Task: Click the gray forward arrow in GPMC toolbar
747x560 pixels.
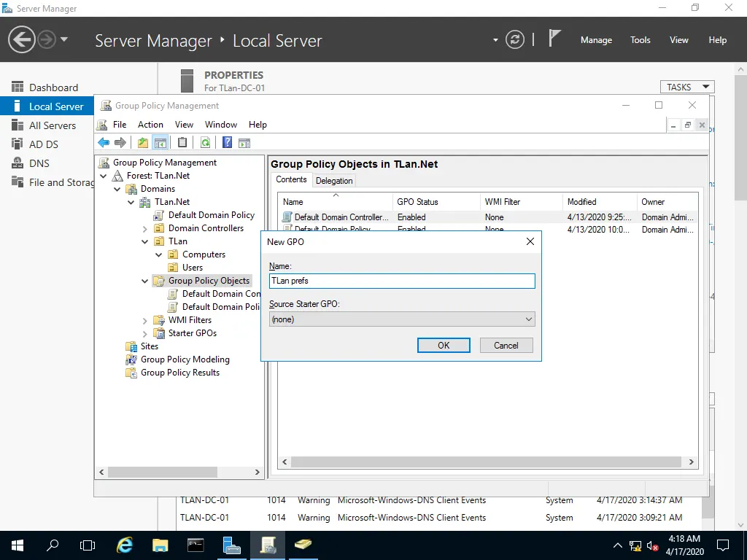Action: (x=120, y=142)
